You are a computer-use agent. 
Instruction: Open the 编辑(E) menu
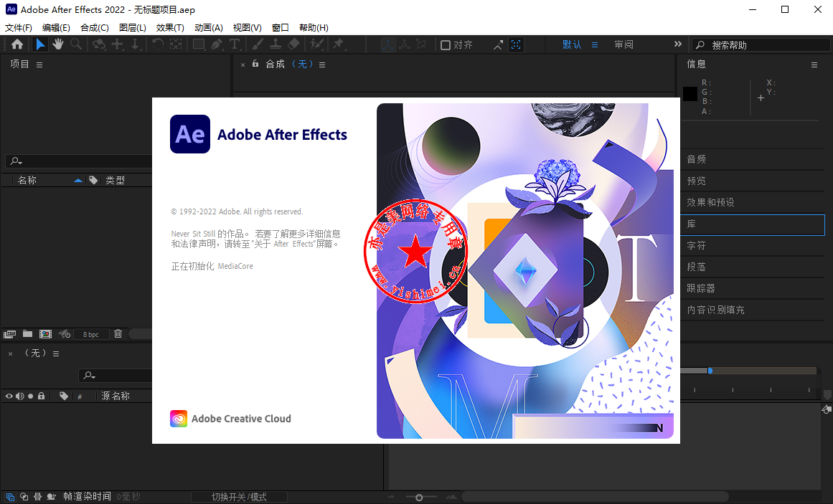pyautogui.click(x=56, y=28)
